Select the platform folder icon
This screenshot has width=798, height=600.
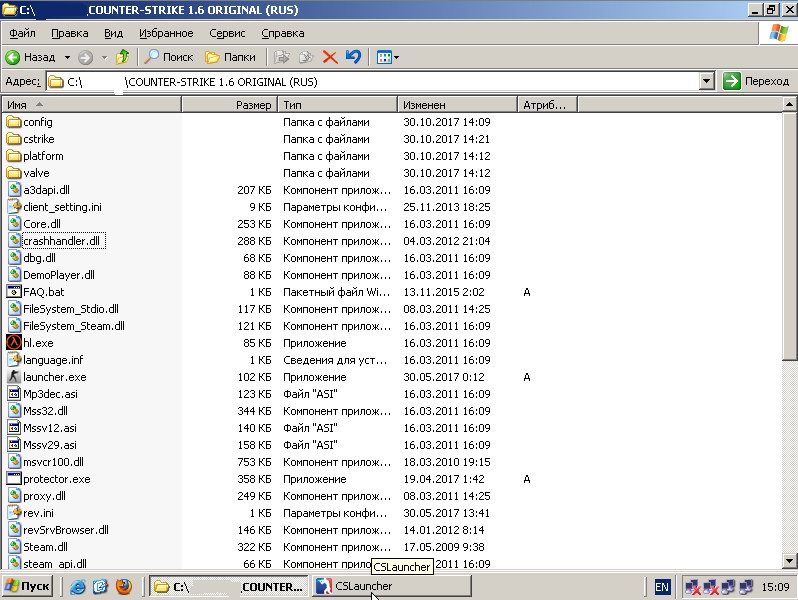pos(14,156)
